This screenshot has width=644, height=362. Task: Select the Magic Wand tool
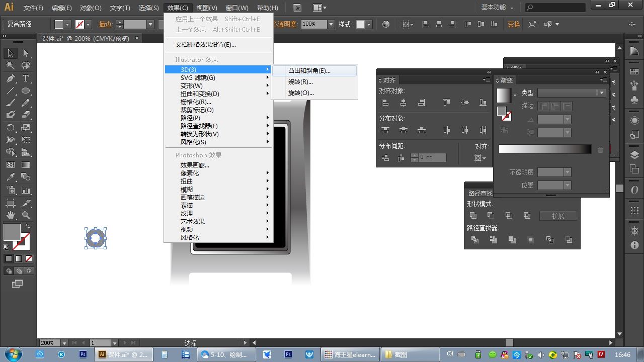11,66
